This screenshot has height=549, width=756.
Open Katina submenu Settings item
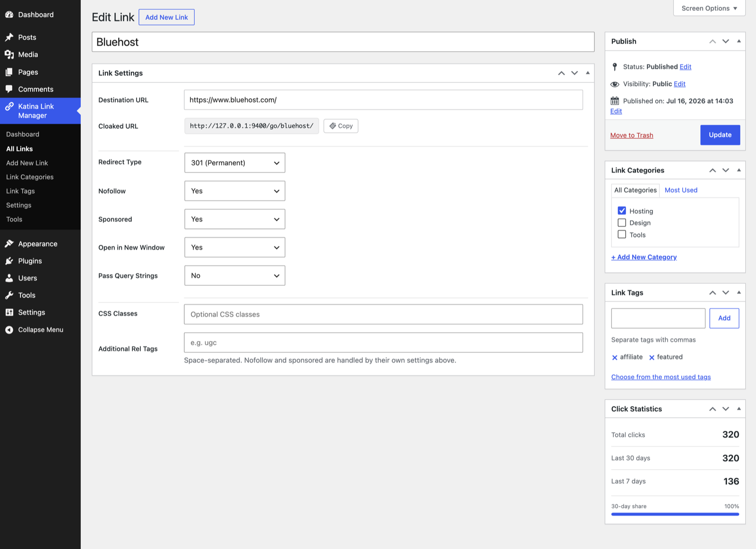[x=19, y=206]
